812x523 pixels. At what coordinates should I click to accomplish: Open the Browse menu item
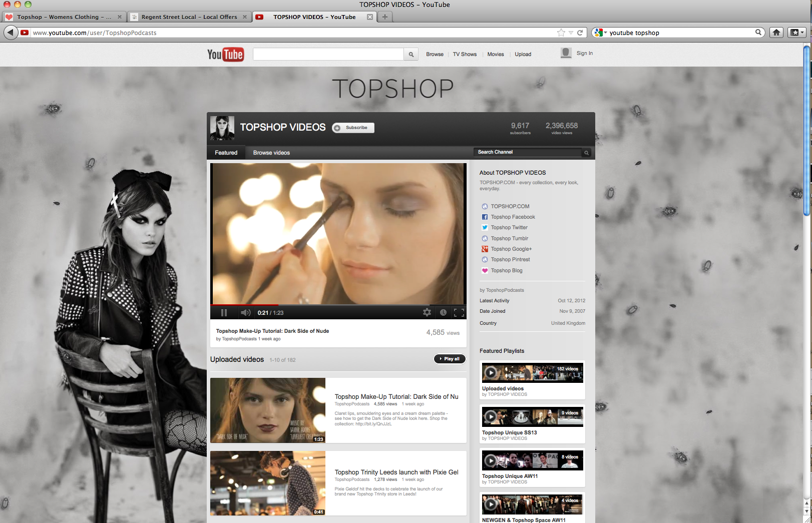click(x=435, y=54)
